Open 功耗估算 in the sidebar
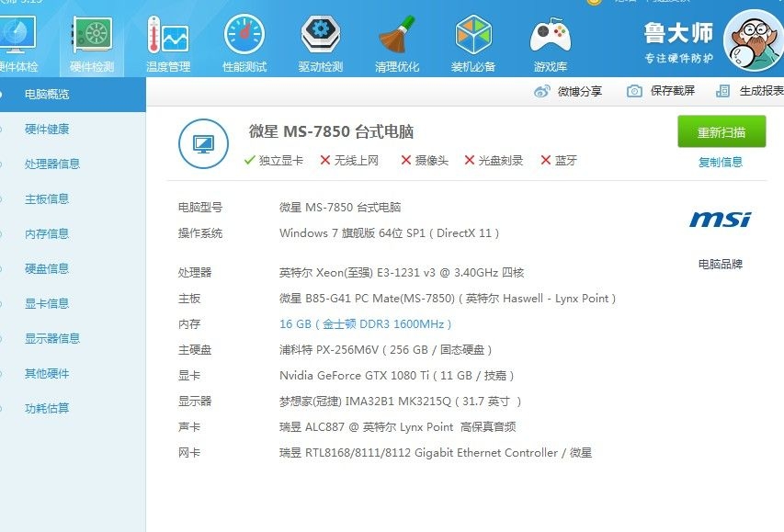The image size is (784, 532). coord(47,409)
